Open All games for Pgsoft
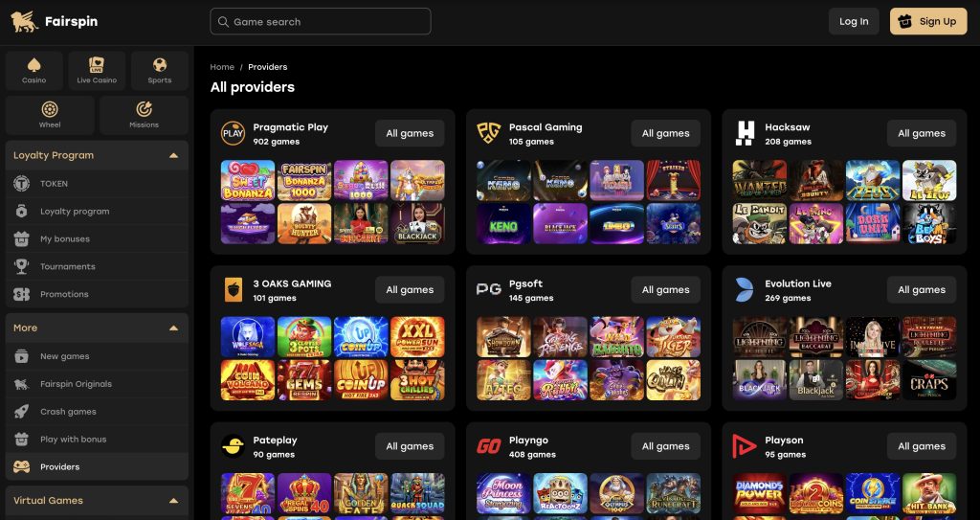The height and width of the screenshot is (520, 980). pos(666,290)
